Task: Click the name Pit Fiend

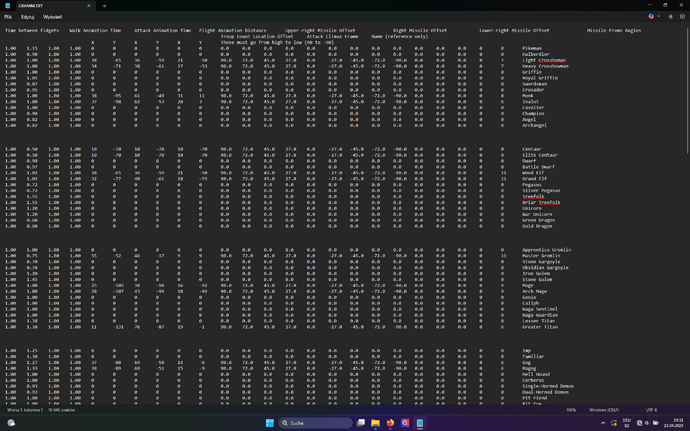Action: click(535, 398)
